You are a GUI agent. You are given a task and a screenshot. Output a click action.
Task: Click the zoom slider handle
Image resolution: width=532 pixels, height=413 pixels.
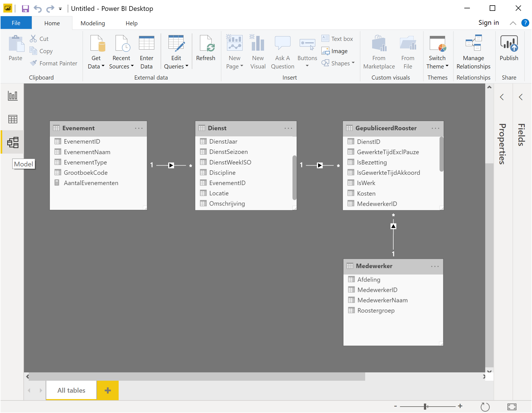click(x=425, y=407)
